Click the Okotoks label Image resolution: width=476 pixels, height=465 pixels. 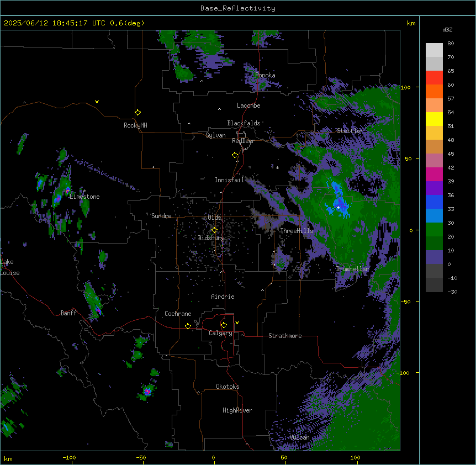(228, 387)
